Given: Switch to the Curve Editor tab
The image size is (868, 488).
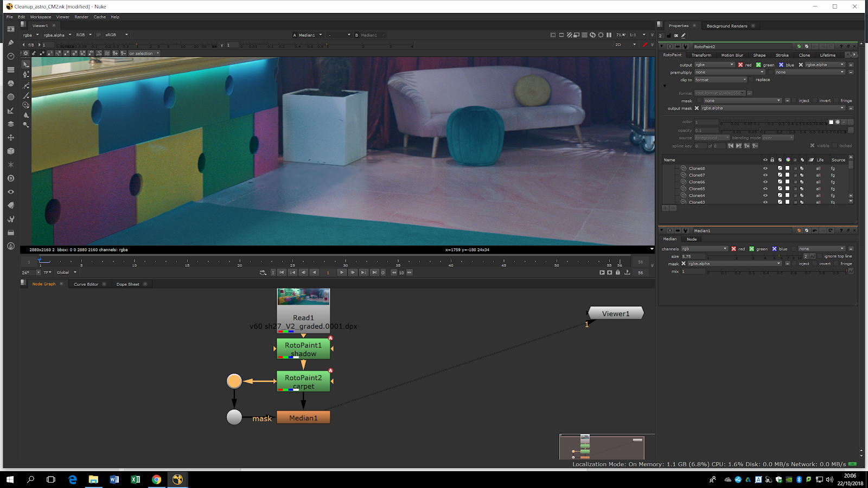Looking at the screenshot, I should click(86, 284).
